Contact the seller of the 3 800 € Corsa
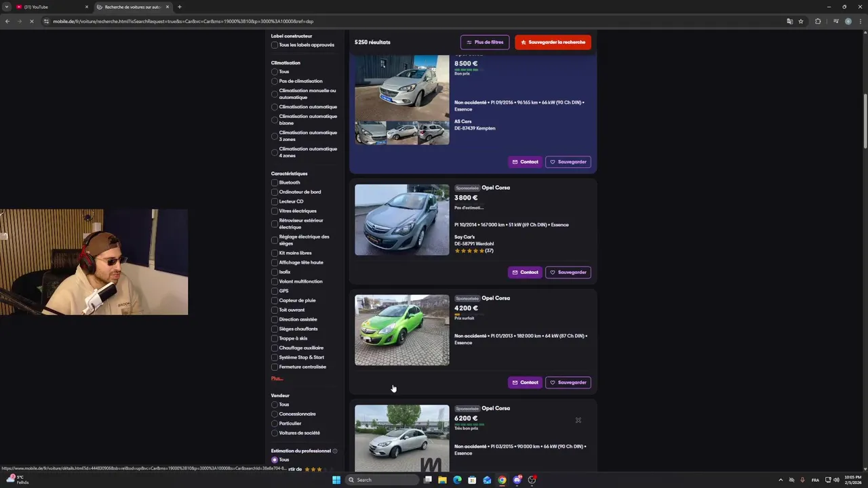Screen dimensions: 868x488 click(x=525, y=272)
